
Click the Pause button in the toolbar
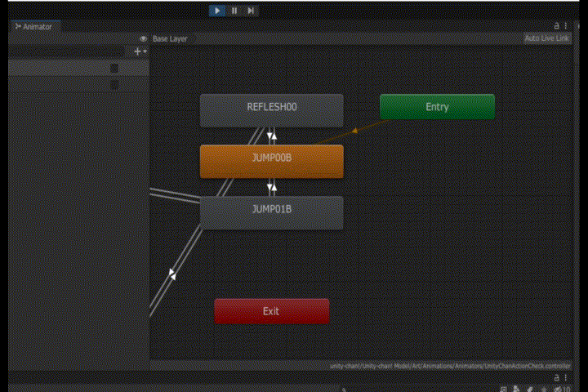tap(234, 11)
